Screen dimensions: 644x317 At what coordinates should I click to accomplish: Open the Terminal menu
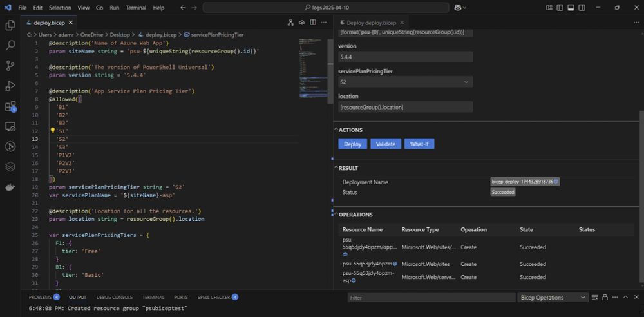(x=136, y=7)
